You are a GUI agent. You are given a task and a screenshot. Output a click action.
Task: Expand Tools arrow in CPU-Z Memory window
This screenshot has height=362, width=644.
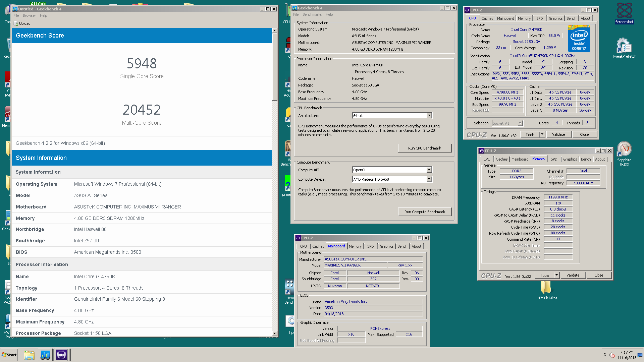click(x=556, y=275)
